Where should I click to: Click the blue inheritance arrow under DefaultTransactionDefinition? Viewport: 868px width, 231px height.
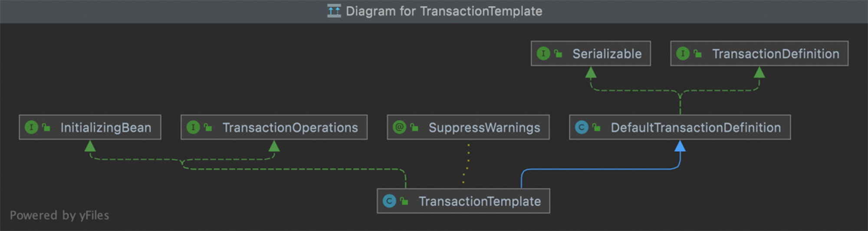click(x=680, y=146)
